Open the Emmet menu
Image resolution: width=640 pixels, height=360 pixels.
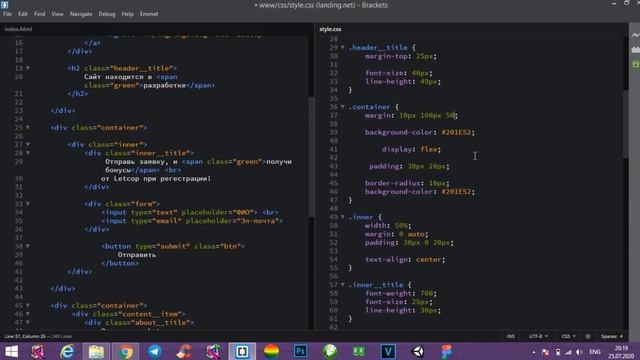[x=149, y=14]
